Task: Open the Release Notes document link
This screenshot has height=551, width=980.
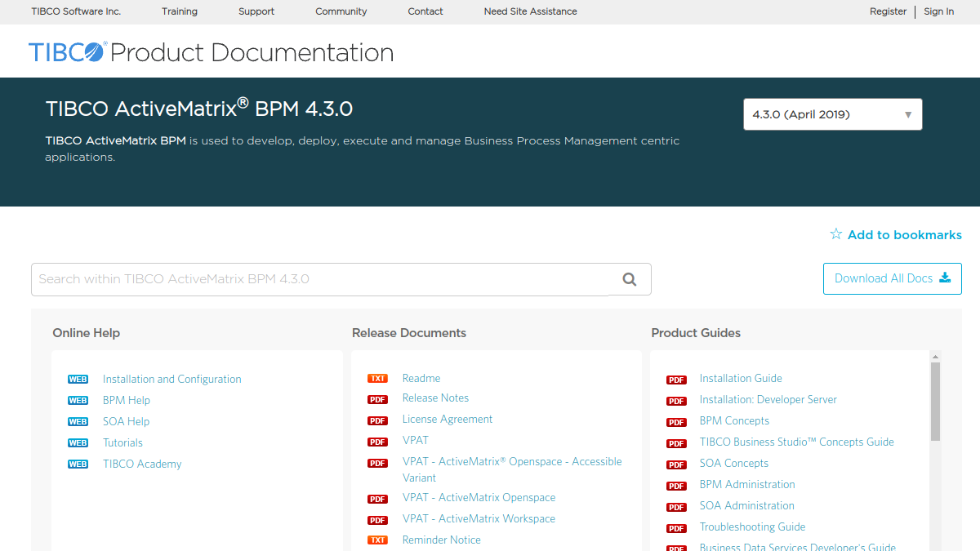Action: tap(435, 398)
